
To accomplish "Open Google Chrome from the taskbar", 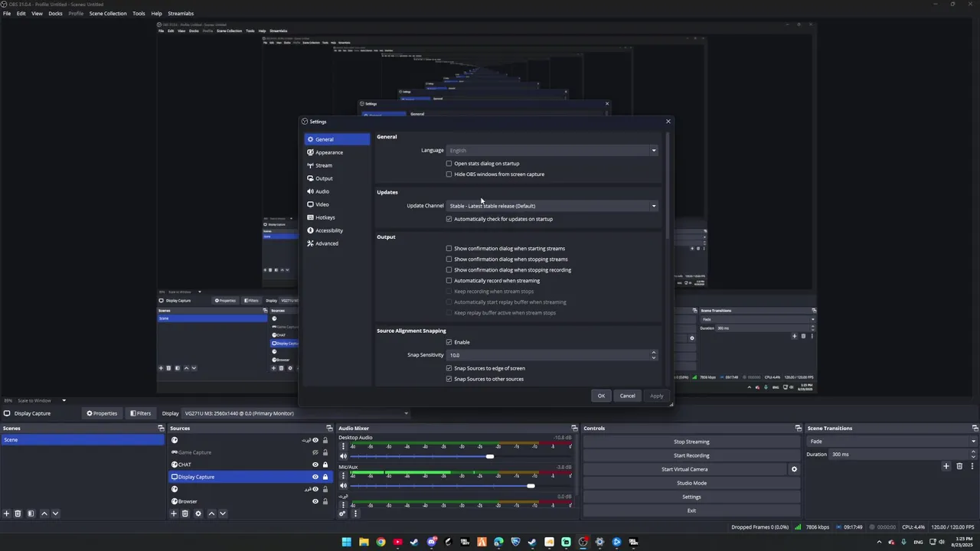I will tap(381, 542).
